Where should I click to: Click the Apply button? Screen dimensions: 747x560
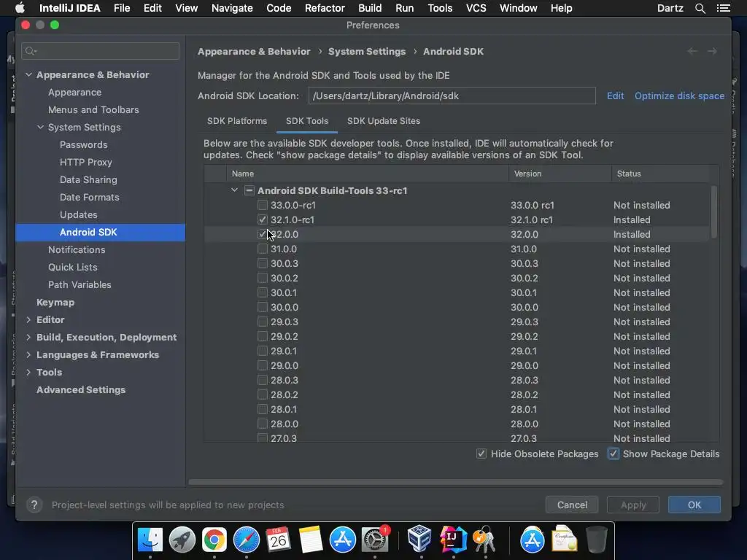point(633,505)
